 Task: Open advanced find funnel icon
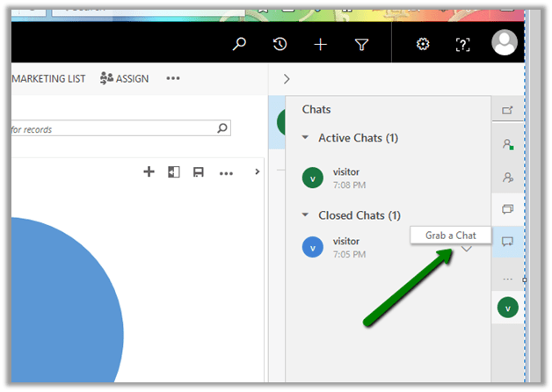click(x=361, y=45)
